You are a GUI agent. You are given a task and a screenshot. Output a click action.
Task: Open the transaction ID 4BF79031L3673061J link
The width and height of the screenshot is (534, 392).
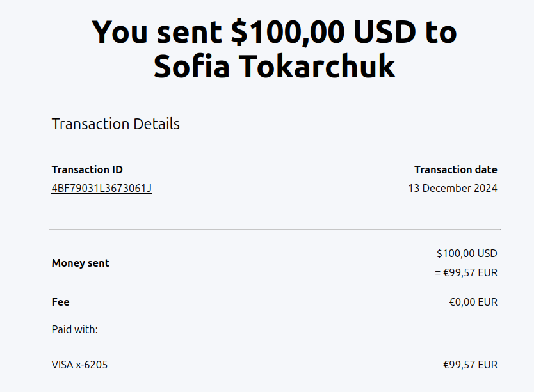(x=101, y=188)
